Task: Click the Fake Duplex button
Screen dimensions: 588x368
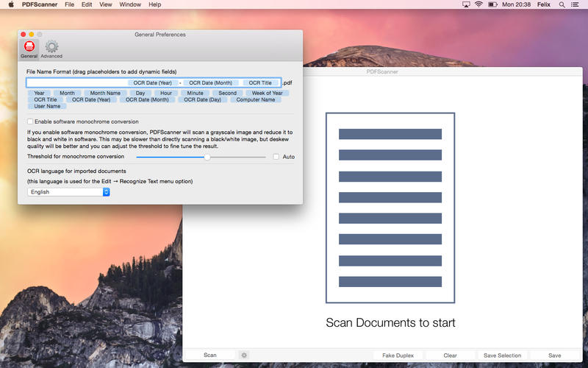Action: pyautogui.click(x=398, y=355)
